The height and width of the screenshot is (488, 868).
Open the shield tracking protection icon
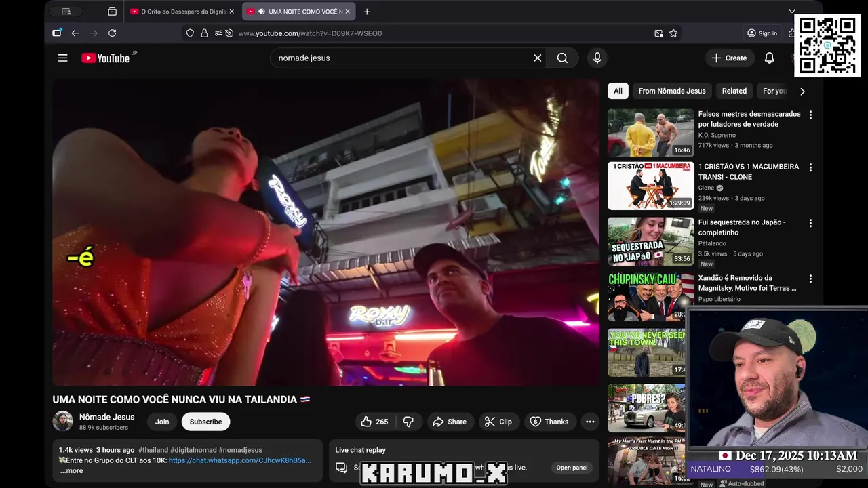click(190, 33)
